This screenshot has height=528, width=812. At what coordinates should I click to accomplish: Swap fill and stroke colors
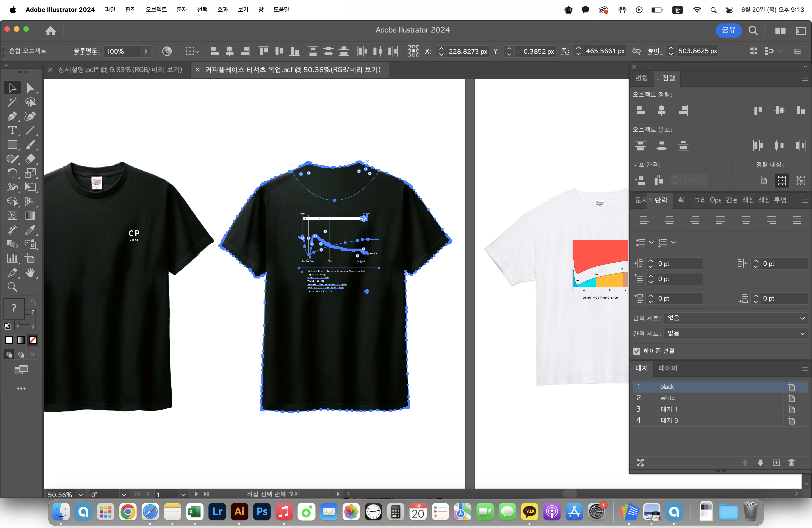tap(33, 302)
